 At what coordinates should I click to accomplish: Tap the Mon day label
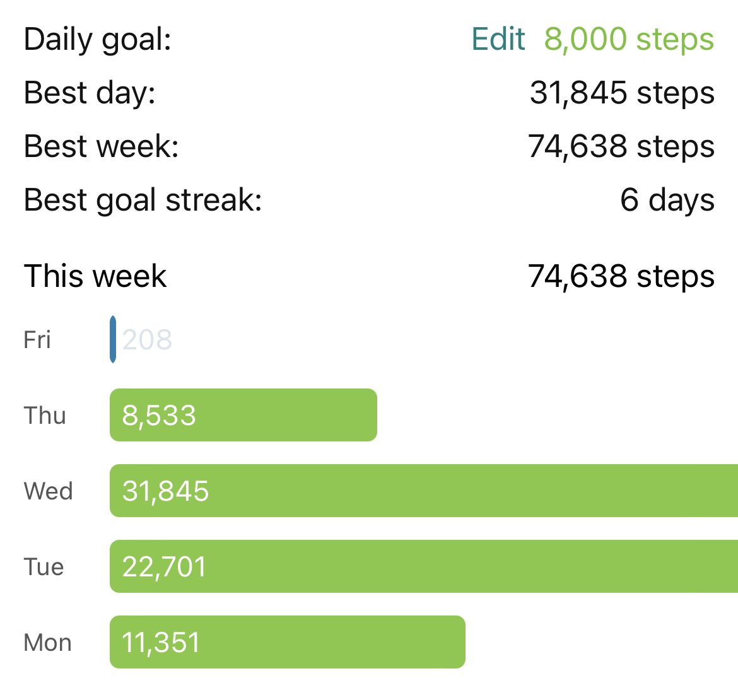point(47,642)
